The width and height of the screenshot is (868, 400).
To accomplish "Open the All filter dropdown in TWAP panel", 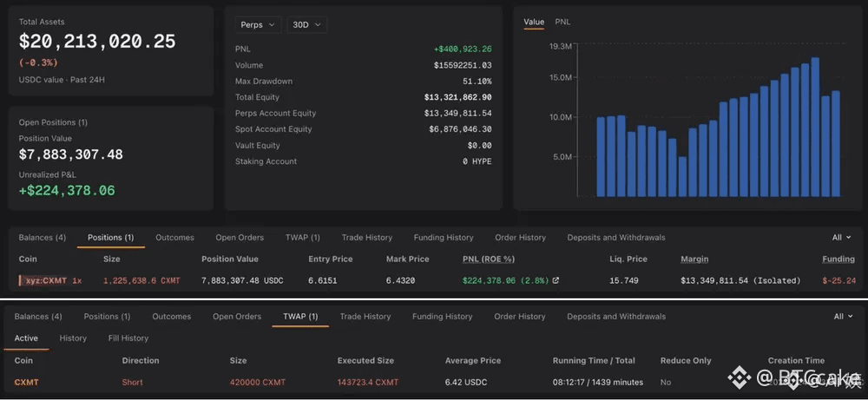I will pos(843,317).
